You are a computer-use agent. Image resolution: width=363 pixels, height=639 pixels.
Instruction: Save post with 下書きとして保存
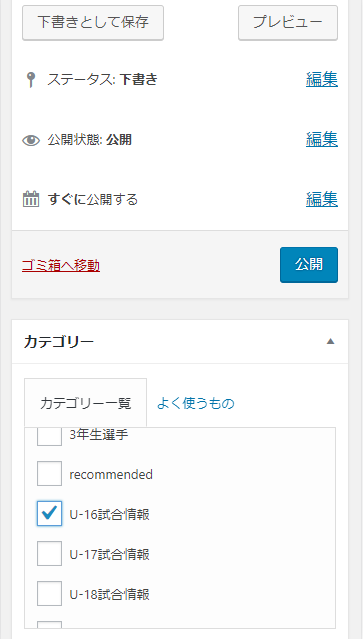pos(93,23)
